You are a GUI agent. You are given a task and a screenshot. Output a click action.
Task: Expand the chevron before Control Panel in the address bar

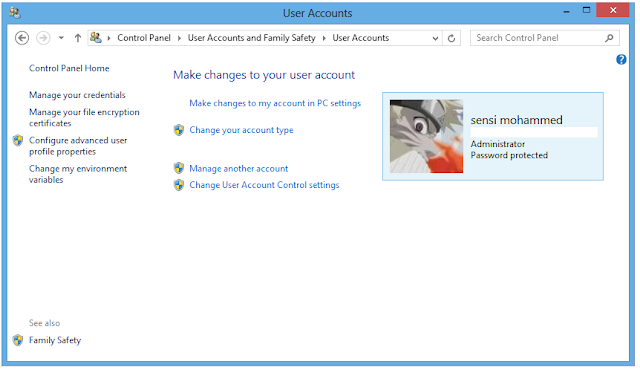(x=109, y=38)
